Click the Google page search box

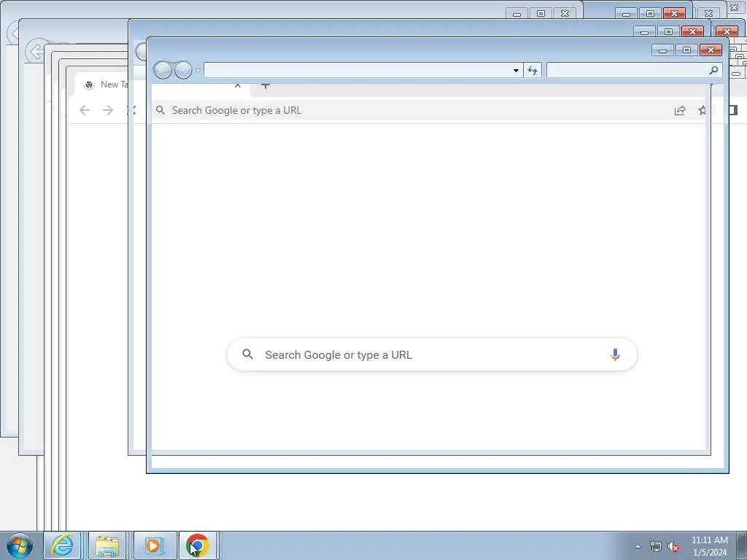click(x=432, y=355)
